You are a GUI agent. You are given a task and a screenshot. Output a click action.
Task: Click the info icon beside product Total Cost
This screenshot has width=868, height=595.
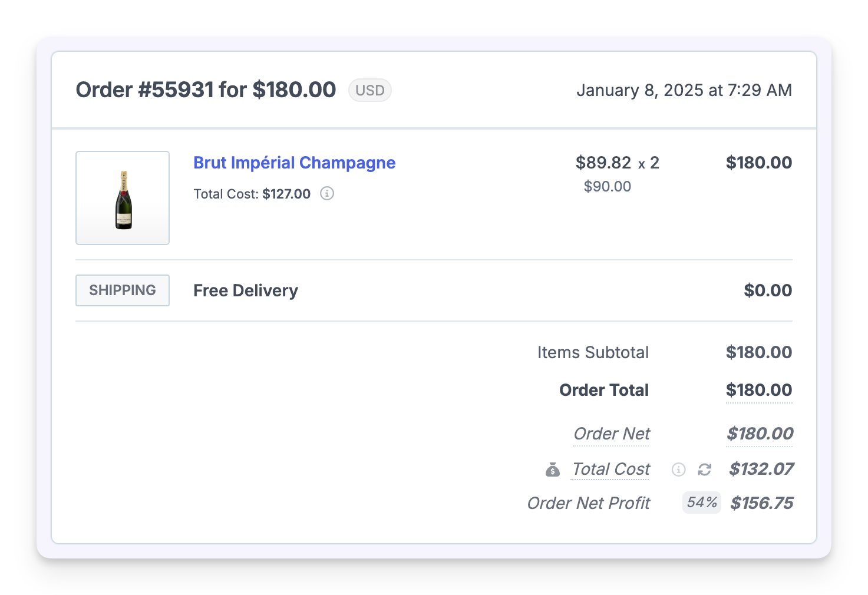click(x=327, y=193)
